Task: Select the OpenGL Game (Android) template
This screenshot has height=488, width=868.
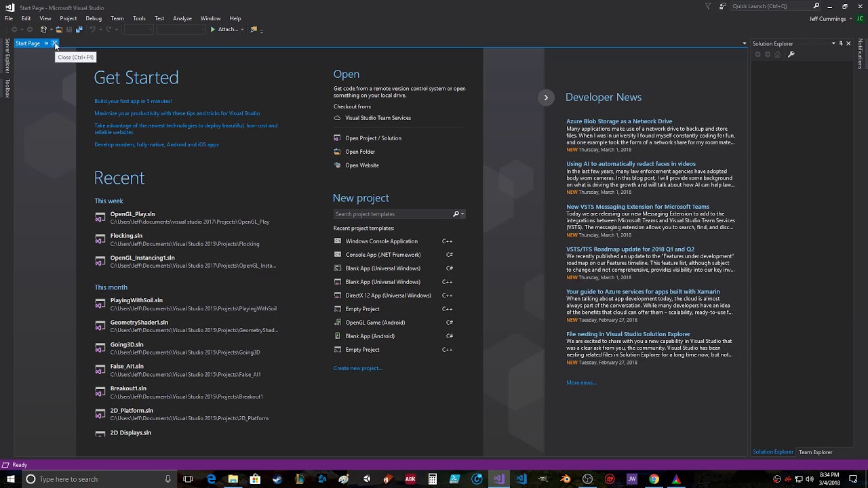Action: coord(394,323)
